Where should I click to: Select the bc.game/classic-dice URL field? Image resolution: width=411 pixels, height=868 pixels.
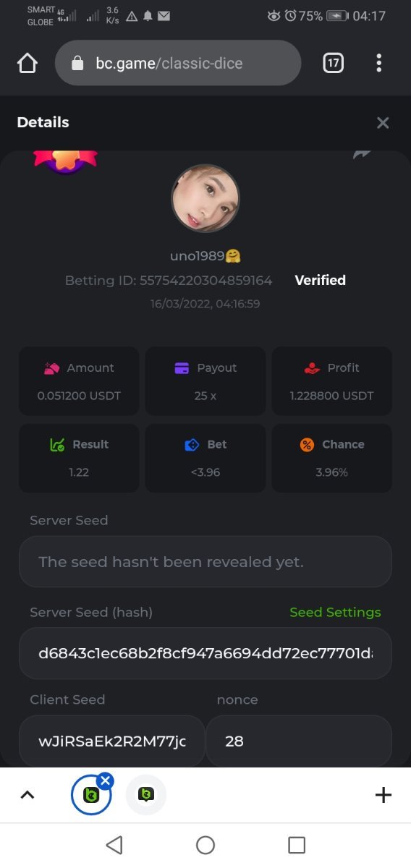[x=178, y=63]
